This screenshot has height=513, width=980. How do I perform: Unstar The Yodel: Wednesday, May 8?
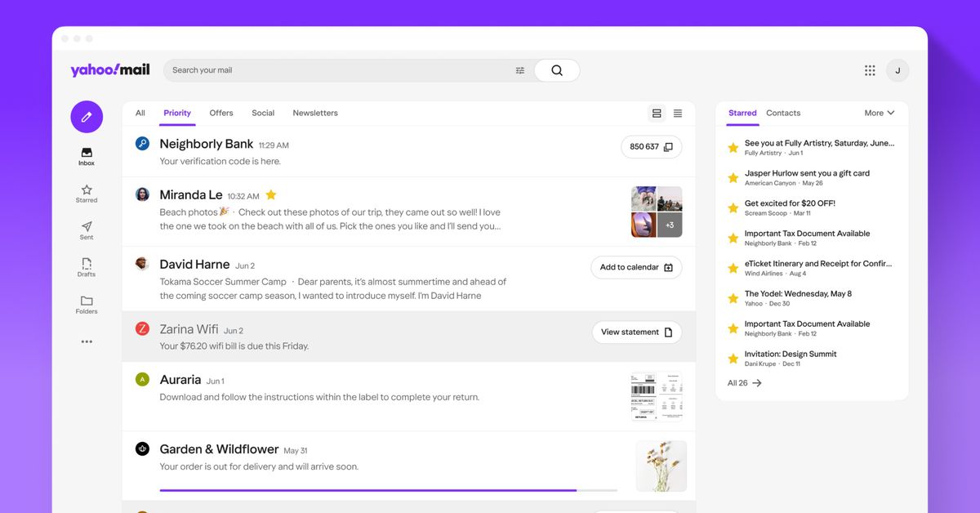(733, 298)
